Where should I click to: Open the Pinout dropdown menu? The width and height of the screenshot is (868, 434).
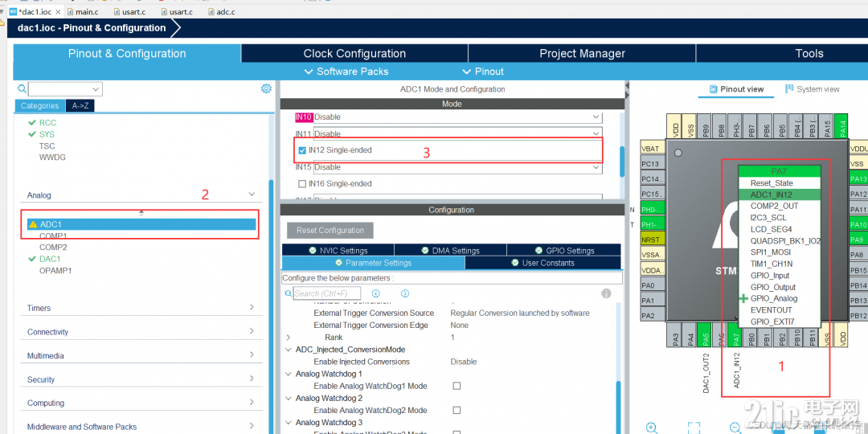483,72
